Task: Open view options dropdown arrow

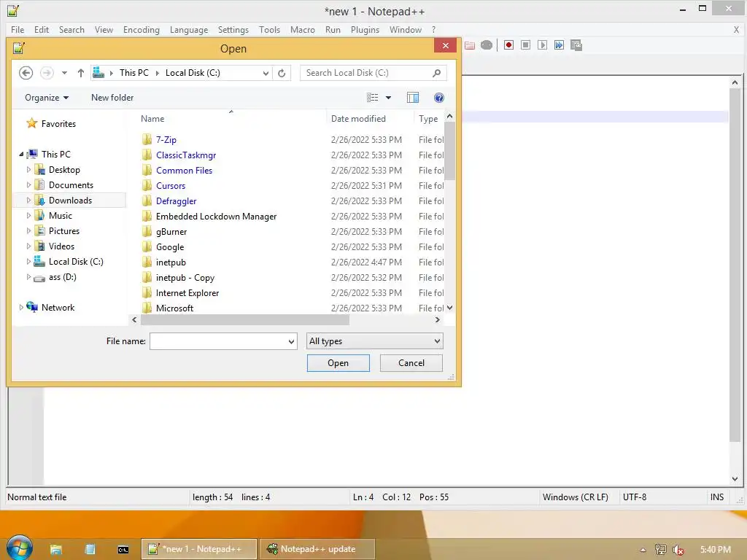Action: pos(388,98)
